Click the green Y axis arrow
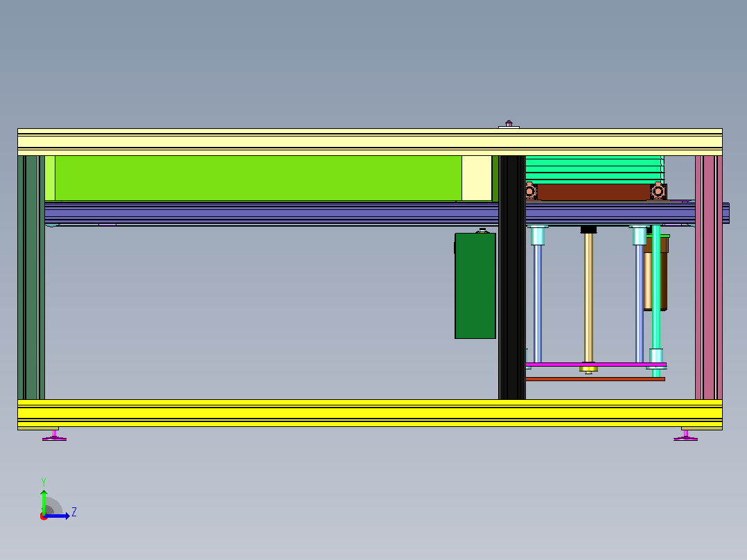Image resolution: width=747 pixels, height=560 pixels. pyautogui.click(x=44, y=502)
